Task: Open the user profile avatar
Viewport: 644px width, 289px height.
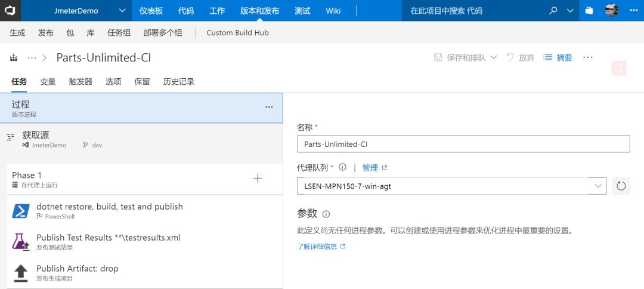Action: 612,11
